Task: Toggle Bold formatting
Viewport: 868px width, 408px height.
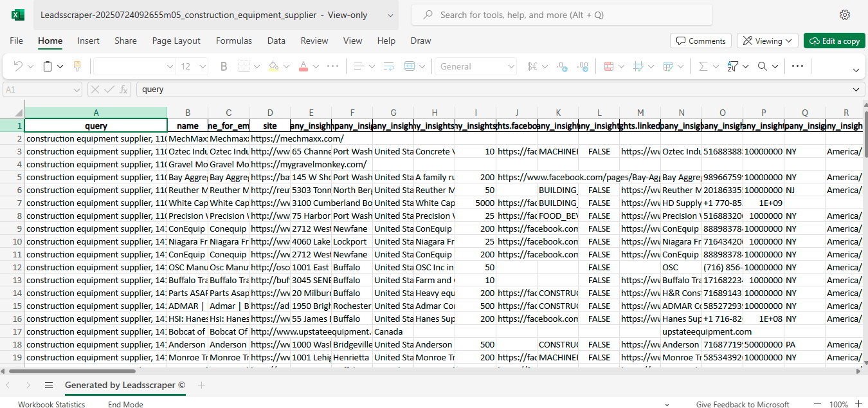Action: pyautogui.click(x=224, y=66)
